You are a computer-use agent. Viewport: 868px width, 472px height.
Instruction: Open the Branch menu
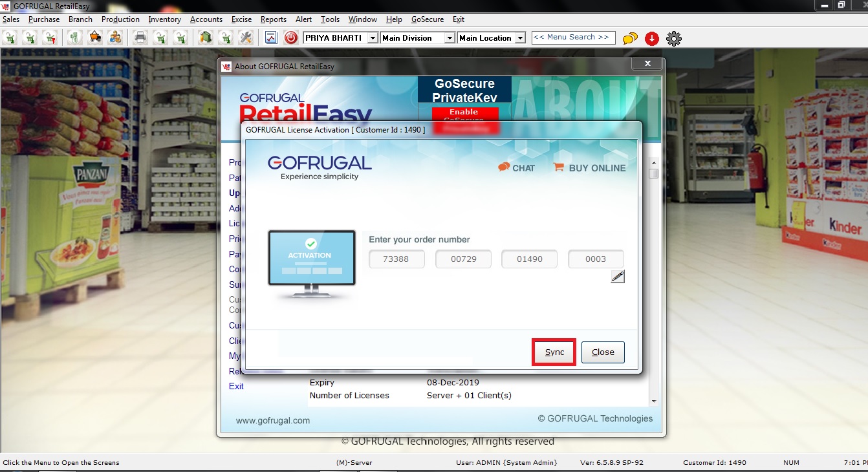(80, 19)
